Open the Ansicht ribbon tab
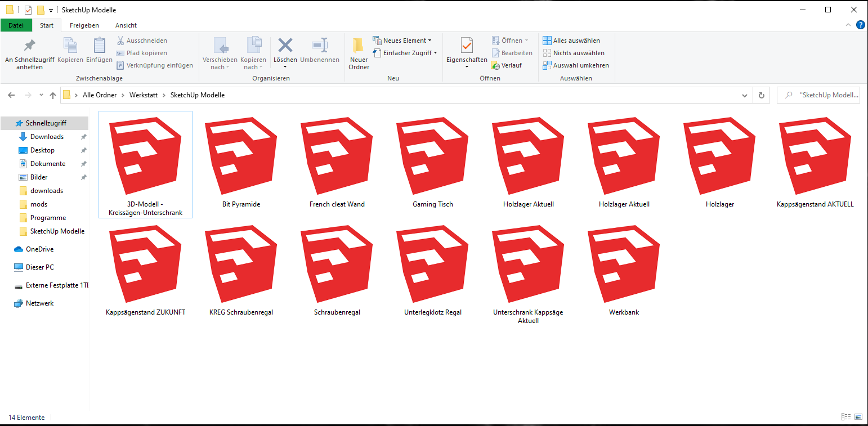 pos(126,25)
